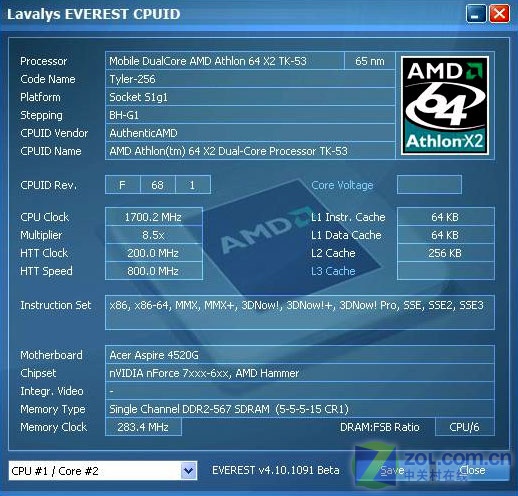Click the 'EVEREST v4.10.1091 Beta' version text
Image resolution: width=518 pixels, height=496 pixels.
point(276,470)
